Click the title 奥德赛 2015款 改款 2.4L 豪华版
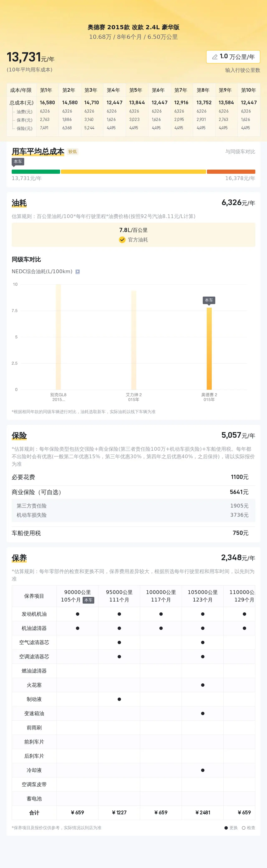This screenshot has height=868, width=267. click(133, 27)
